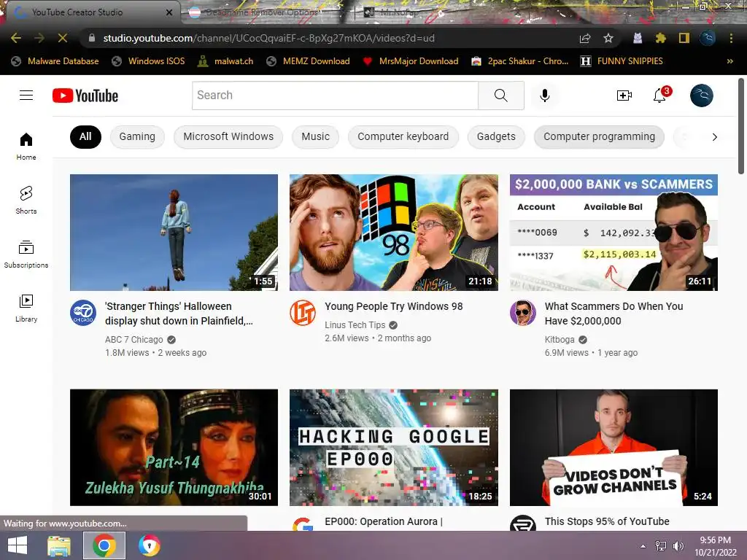Open the Stranger Things Halloween video thumbnail
The width and height of the screenshot is (747, 560).
tap(174, 233)
